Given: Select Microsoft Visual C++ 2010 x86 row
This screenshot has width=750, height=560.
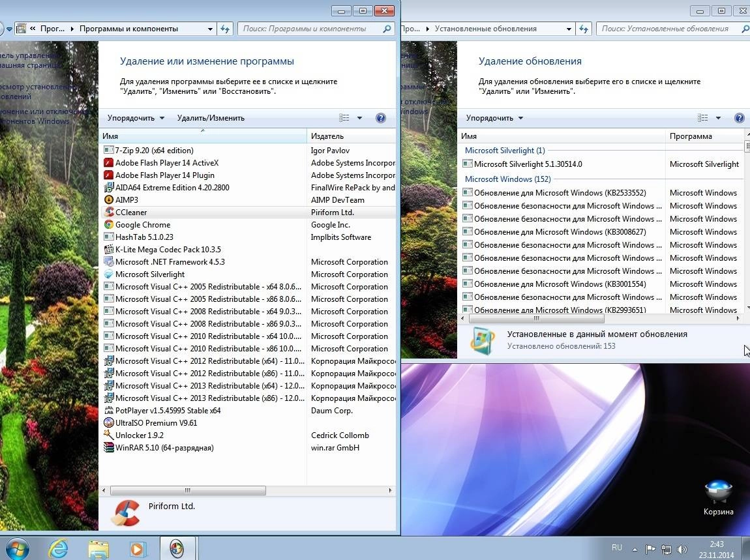Looking at the screenshot, I should click(248, 349).
